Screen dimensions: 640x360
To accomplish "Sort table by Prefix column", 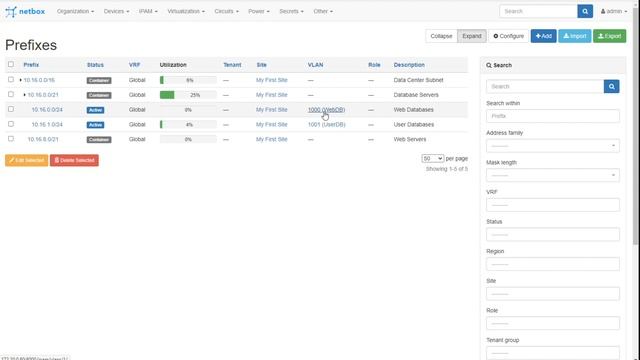I will (31, 65).
